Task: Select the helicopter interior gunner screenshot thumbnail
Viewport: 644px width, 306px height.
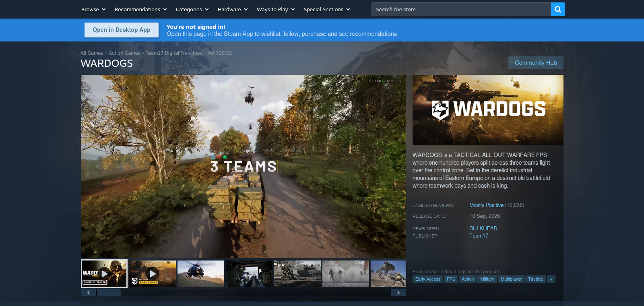Action: click(x=249, y=274)
